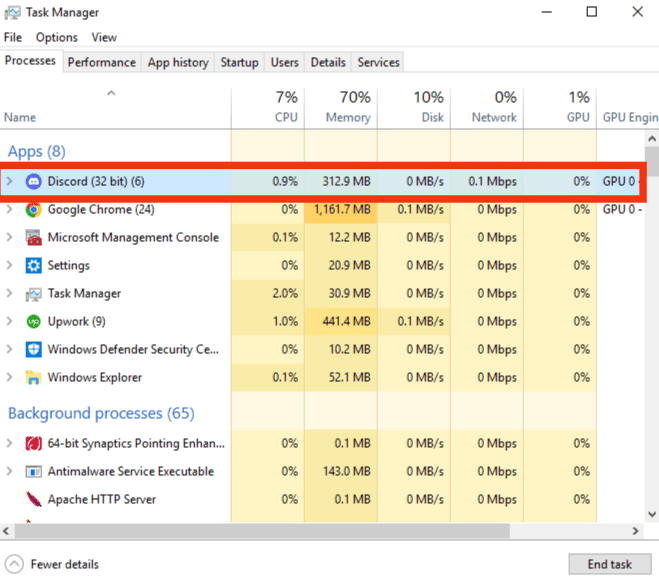The height and width of the screenshot is (581, 659).
Task: Click the Discord app icon
Action: click(34, 182)
